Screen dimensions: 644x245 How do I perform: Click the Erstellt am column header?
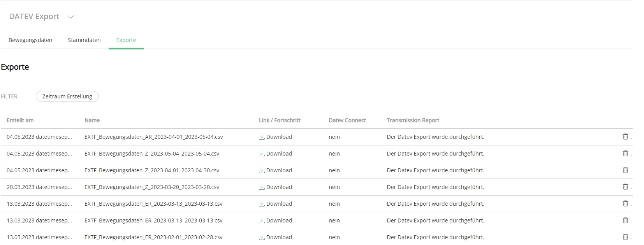tap(20, 120)
